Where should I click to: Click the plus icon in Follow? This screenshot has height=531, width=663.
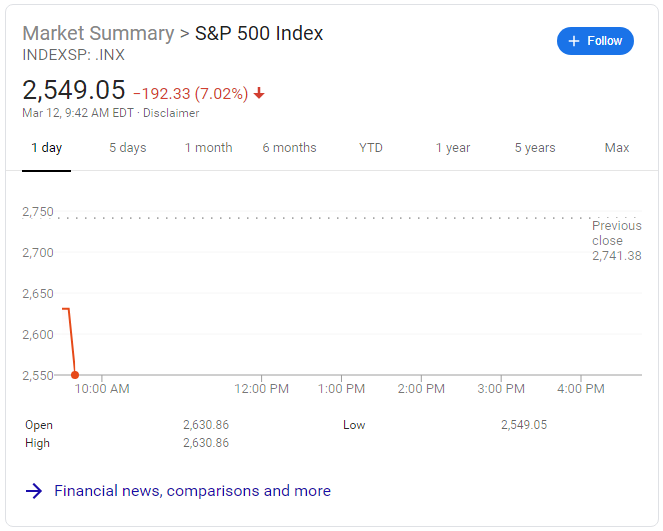[573, 41]
